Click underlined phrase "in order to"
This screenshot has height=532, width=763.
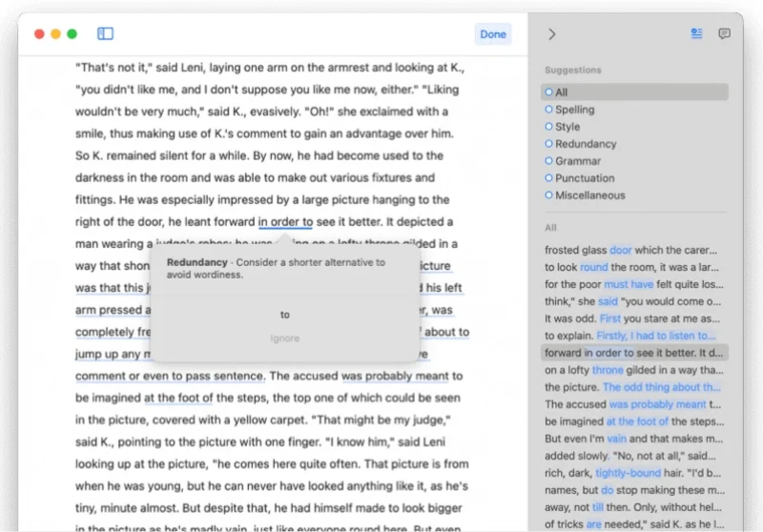pyautogui.click(x=285, y=222)
